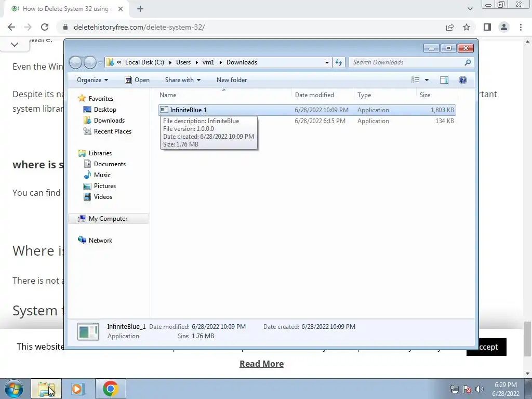Click the Favorites star icon

82,98
